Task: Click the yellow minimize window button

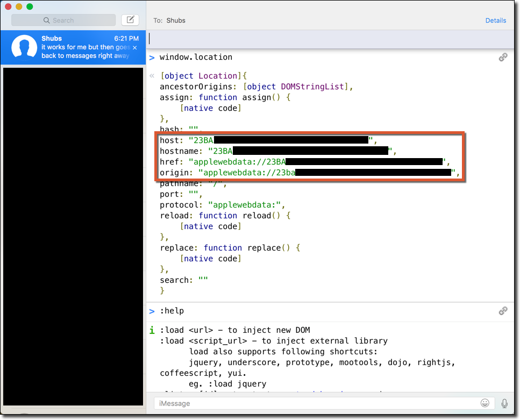Action: [19, 6]
